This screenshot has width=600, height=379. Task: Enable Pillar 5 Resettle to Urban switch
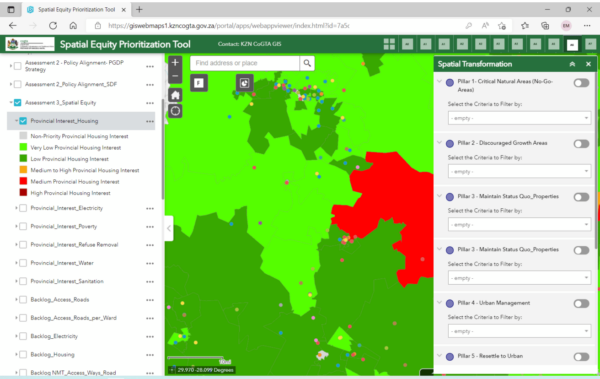[x=581, y=357]
